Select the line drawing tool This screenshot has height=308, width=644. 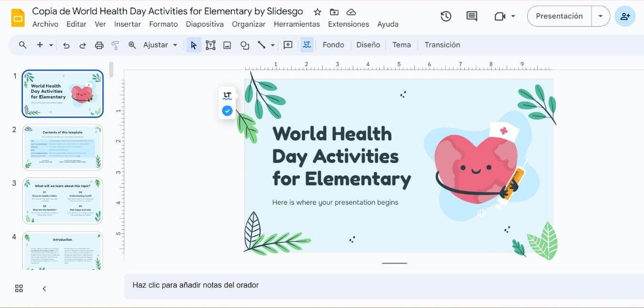point(261,44)
